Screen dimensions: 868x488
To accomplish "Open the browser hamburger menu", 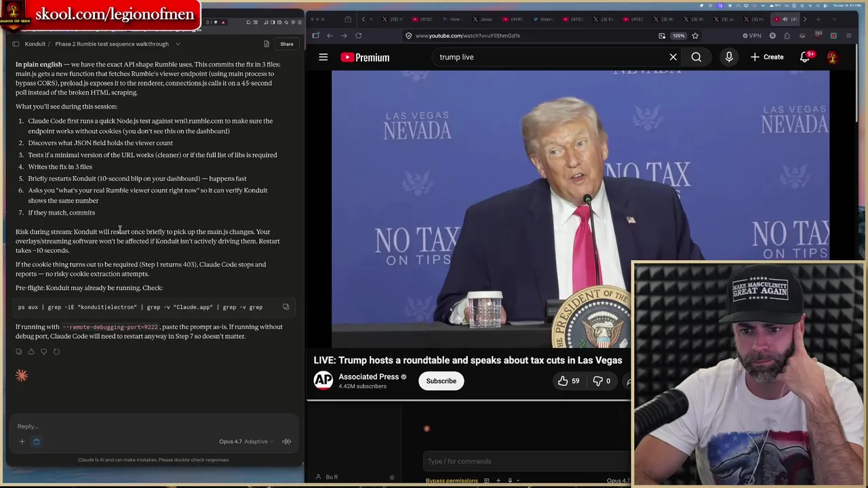I will [848, 35].
